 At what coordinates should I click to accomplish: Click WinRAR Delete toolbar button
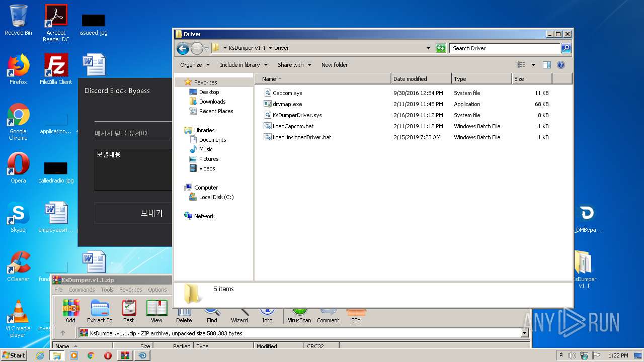(184, 316)
